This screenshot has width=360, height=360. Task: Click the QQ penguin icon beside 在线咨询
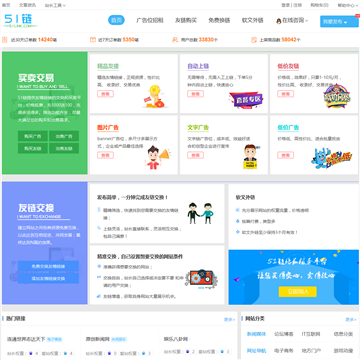pyautogui.click(x=279, y=21)
